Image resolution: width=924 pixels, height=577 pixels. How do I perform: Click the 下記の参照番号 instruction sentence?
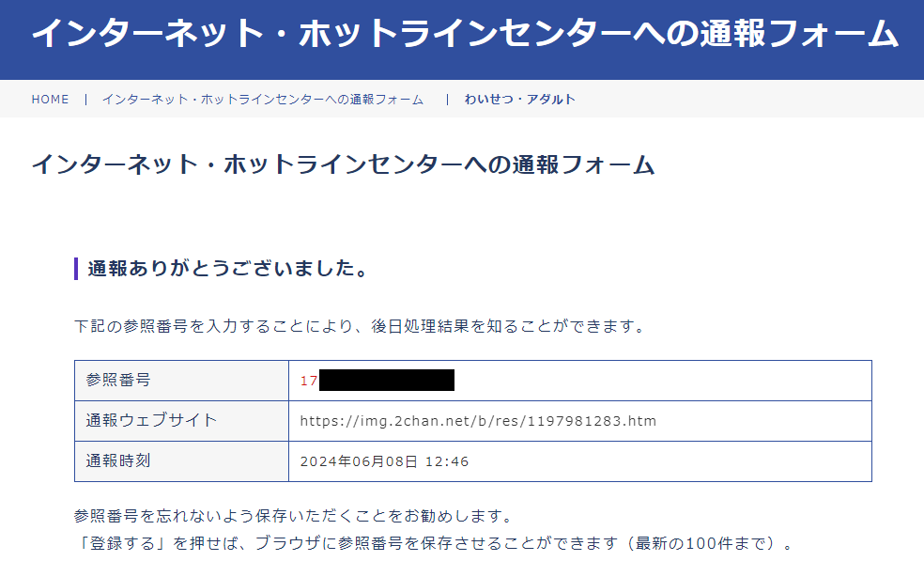click(x=360, y=326)
